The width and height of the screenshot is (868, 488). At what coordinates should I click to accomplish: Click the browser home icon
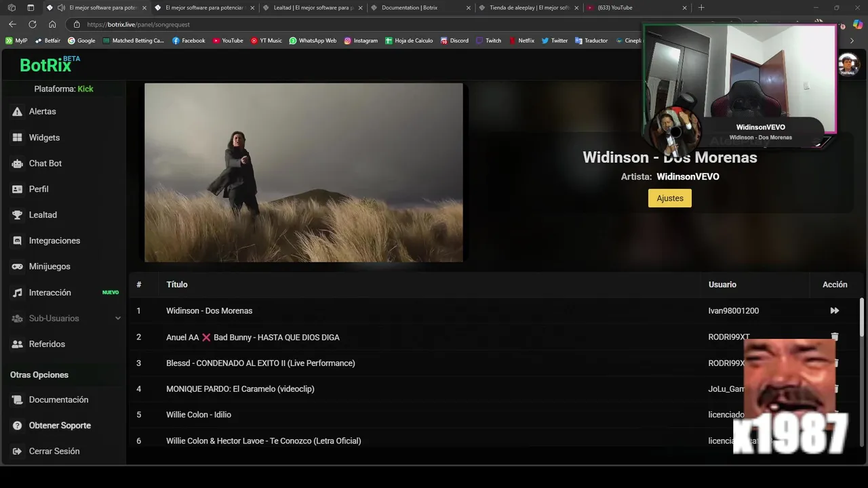52,24
